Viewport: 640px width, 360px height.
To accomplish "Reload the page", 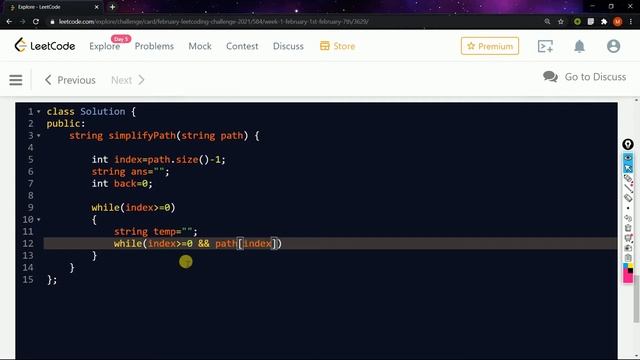I will [36, 22].
